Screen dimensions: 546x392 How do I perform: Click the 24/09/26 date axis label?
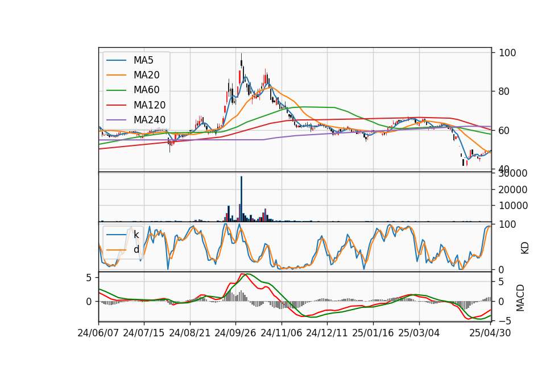[235, 333]
